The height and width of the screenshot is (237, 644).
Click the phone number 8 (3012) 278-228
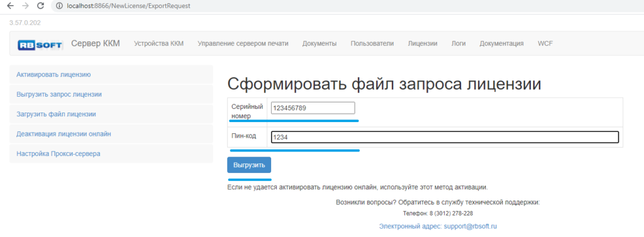(x=451, y=214)
